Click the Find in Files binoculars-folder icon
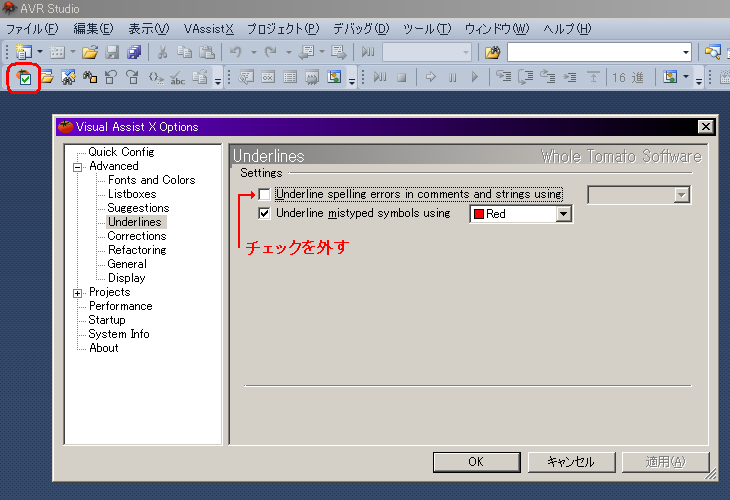730x500 pixels. pyautogui.click(x=493, y=52)
